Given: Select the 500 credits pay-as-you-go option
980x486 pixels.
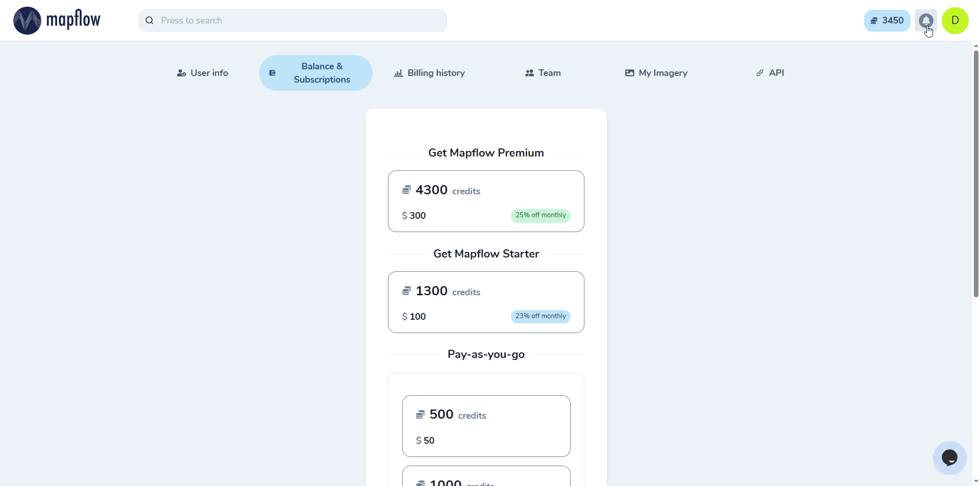Looking at the screenshot, I should pyautogui.click(x=486, y=426).
